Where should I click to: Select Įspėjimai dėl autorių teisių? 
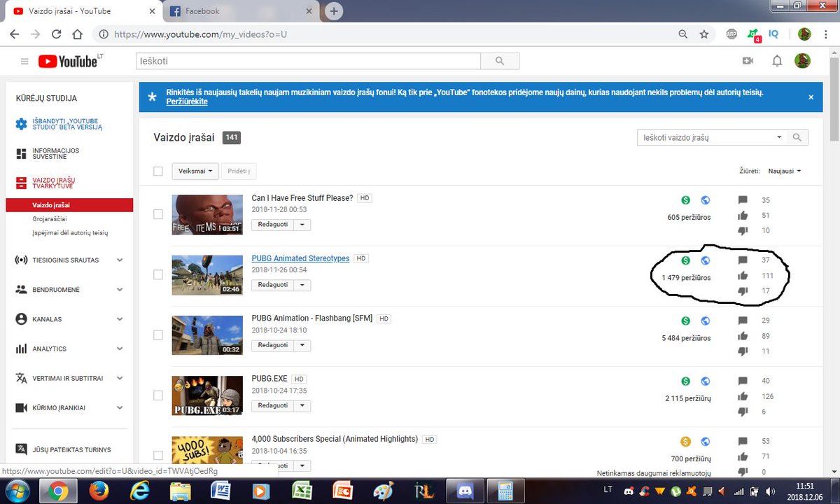(x=70, y=232)
